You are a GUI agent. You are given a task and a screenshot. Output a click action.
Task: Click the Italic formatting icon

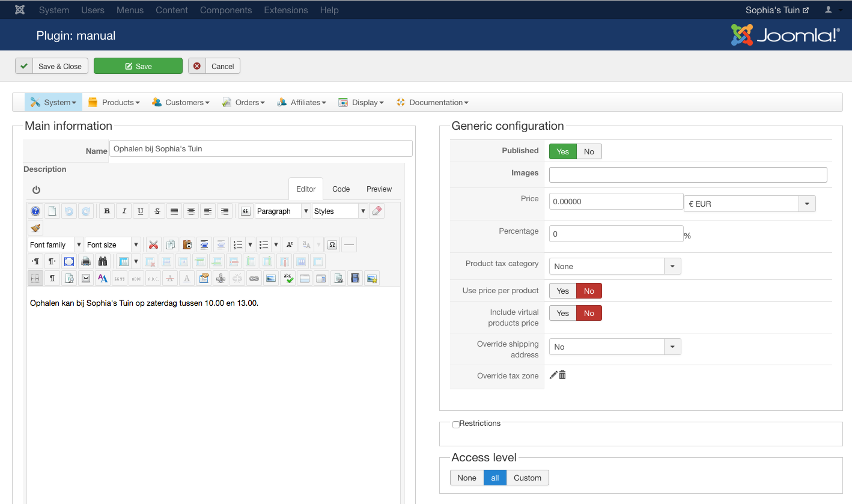coord(124,211)
